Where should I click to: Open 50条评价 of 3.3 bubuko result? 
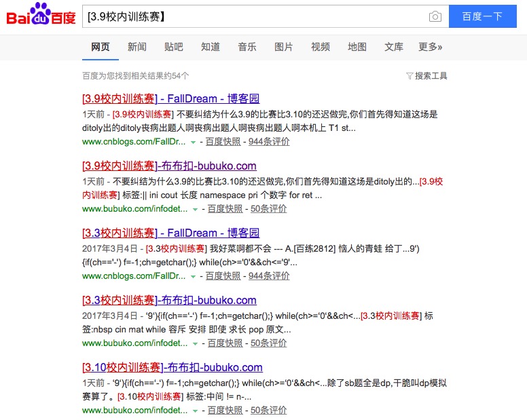pyautogui.click(x=268, y=343)
